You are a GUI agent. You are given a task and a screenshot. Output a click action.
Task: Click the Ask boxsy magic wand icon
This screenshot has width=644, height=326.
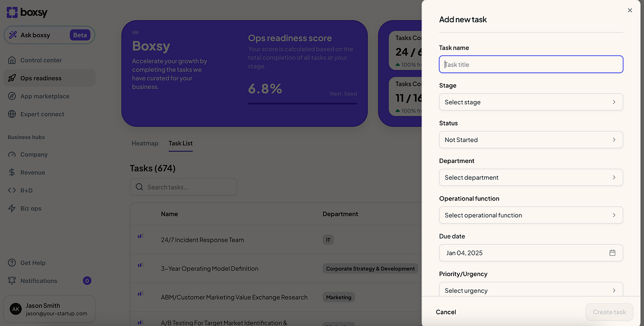(12, 35)
